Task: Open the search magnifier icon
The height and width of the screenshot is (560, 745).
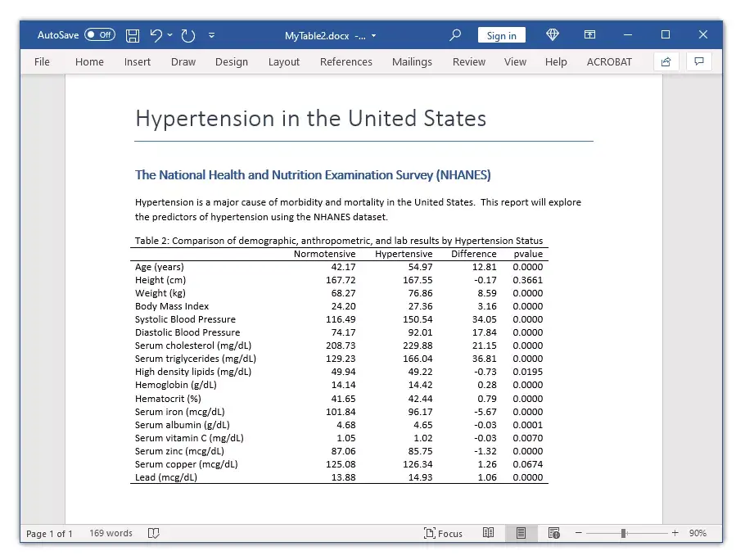Action: [x=455, y=35]
